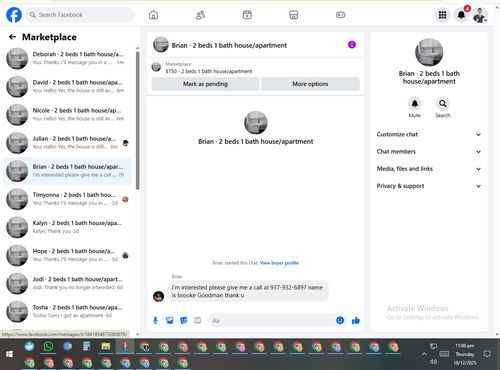The image size is (500, 370).
Task: Open the emoji picker in message box
Action: [340, 320]
